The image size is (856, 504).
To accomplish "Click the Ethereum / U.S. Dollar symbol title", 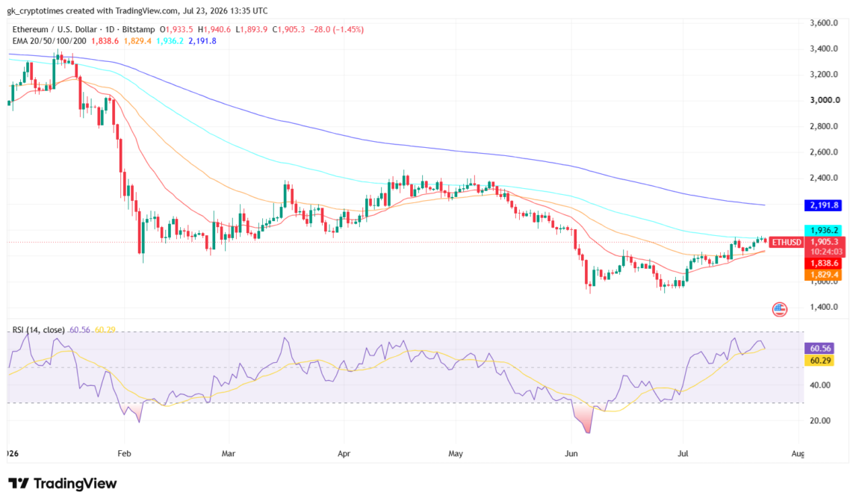I will pos(55,29).
